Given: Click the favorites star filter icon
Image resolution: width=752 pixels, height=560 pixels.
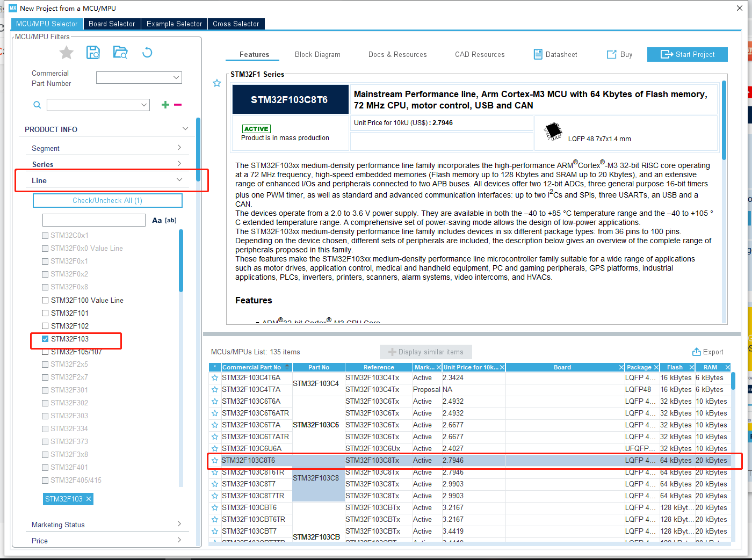Looking at the screenshot, I should tap(66, 53).
